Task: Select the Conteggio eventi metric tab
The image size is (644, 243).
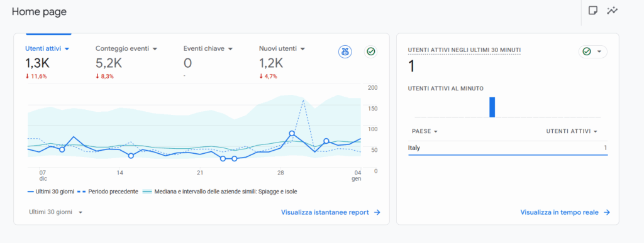Action: [126, 48]
